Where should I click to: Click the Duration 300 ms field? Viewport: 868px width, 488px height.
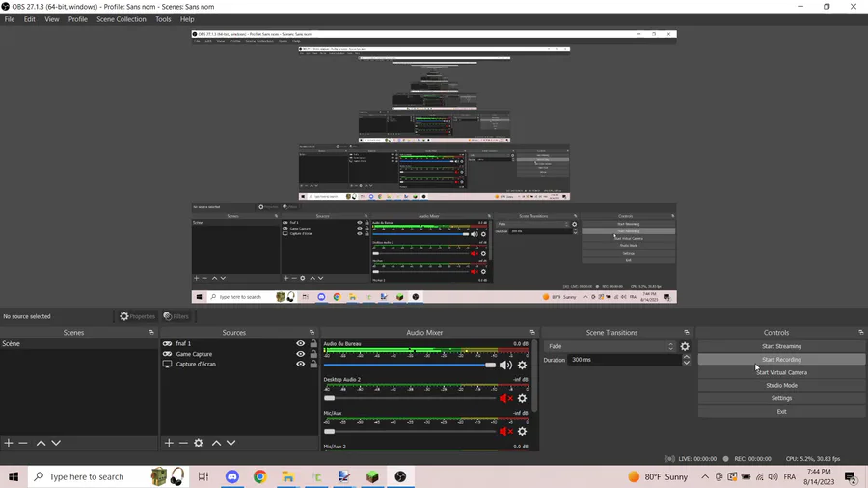(x=624, y=360)
